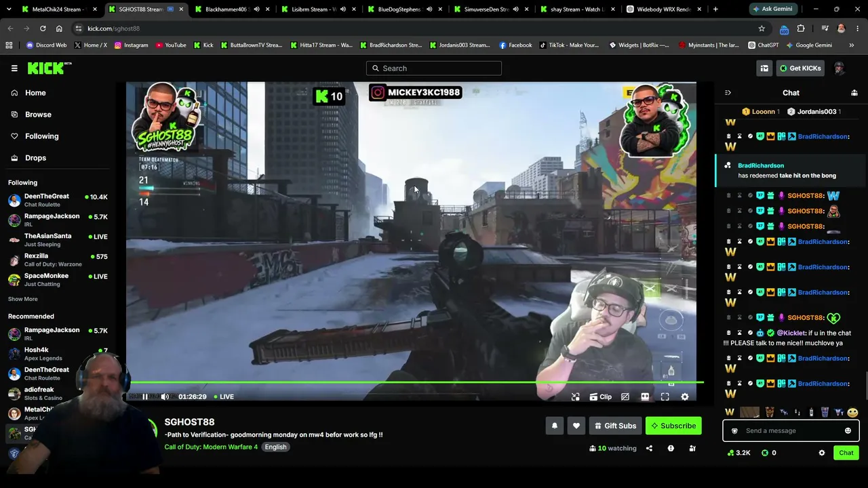
Task: Open the Kick shop box icon
Action: [764, 68]
